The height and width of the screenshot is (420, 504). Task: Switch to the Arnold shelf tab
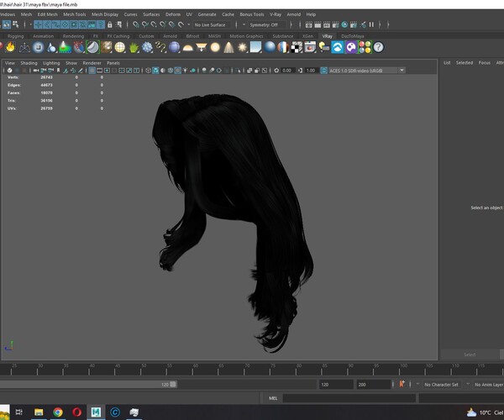170,36
